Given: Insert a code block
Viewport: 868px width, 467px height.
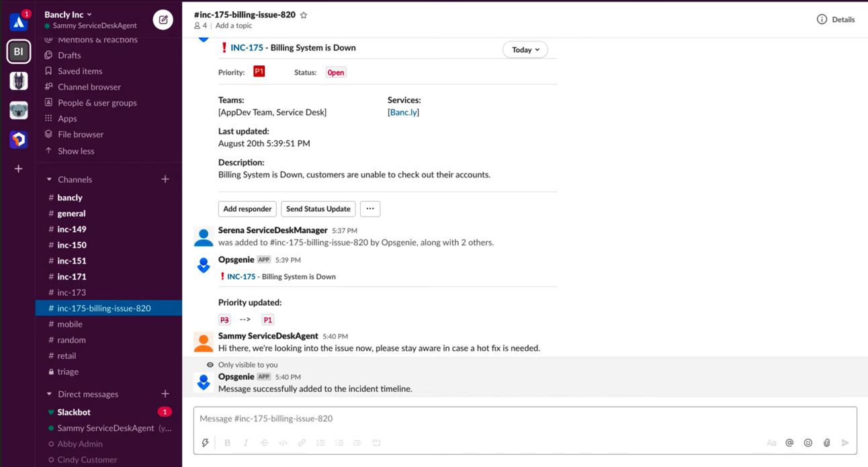Looking at the screenshot, I should pos(376,443).
